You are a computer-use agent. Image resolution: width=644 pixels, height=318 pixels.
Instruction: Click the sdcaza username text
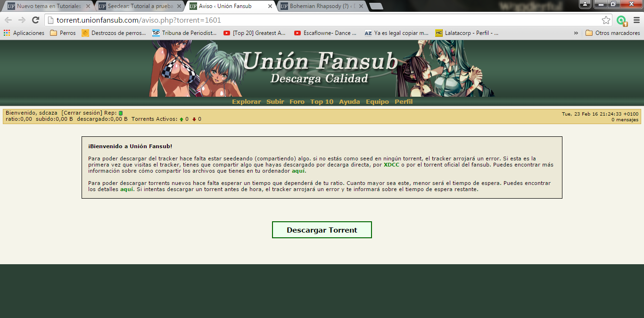tap(48, 113)
